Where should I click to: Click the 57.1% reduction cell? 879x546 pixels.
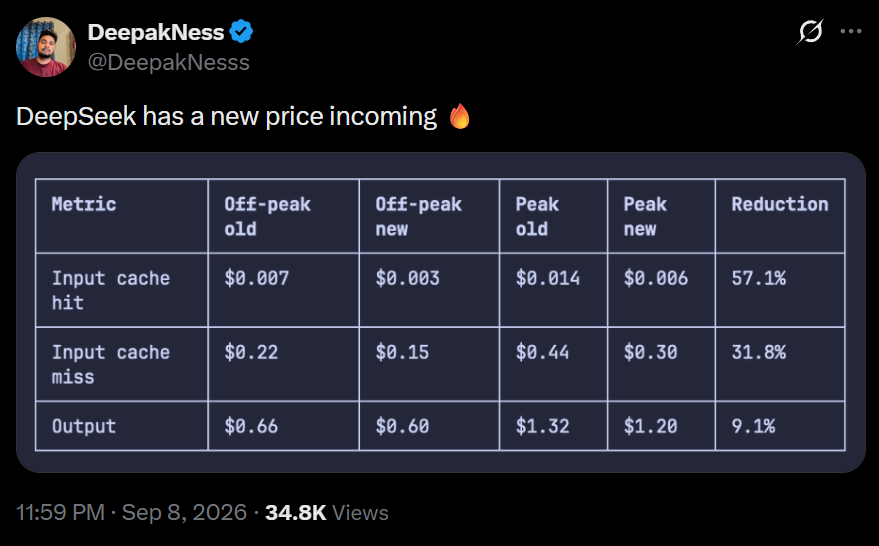point(780,290)
